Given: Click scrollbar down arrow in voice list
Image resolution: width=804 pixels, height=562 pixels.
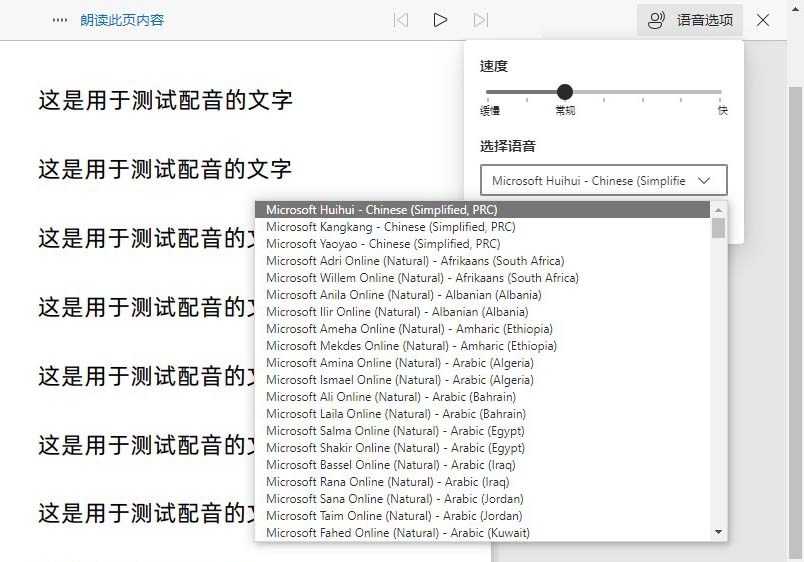Looking at the screenshot, I should pyautogui.click(x=718, y=533).
